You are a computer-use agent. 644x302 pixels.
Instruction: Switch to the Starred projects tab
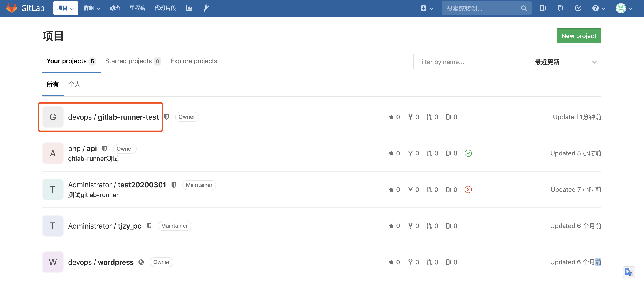(x=128, y=61)
